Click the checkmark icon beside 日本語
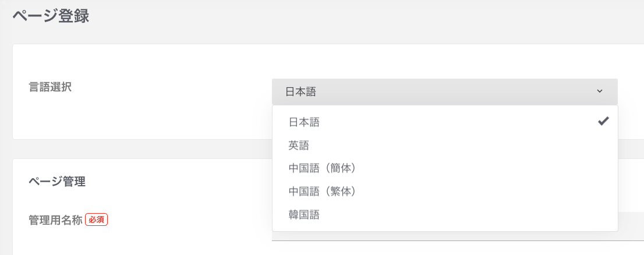This screenshot has height=255, width=644. [603, 121]
